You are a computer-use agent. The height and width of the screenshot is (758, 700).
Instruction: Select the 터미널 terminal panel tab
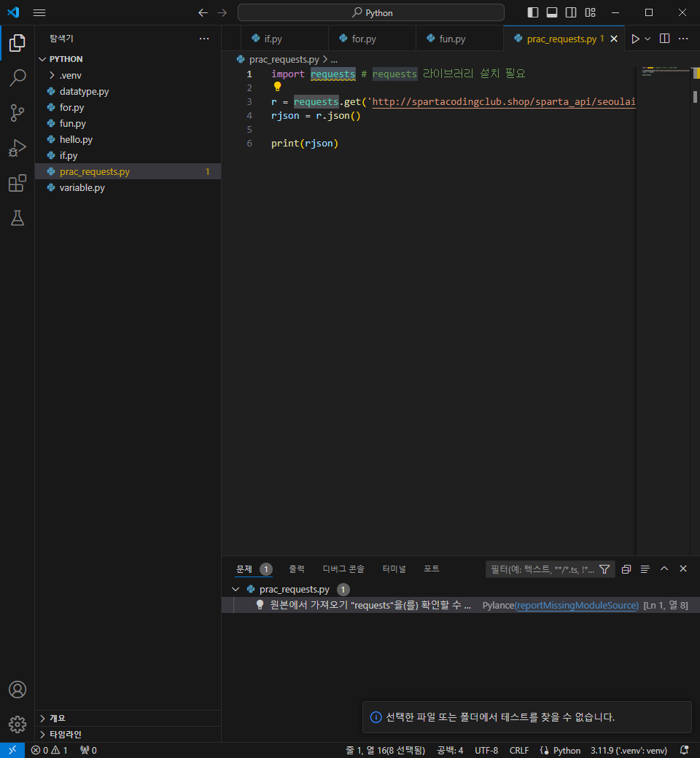coord(394,569)
